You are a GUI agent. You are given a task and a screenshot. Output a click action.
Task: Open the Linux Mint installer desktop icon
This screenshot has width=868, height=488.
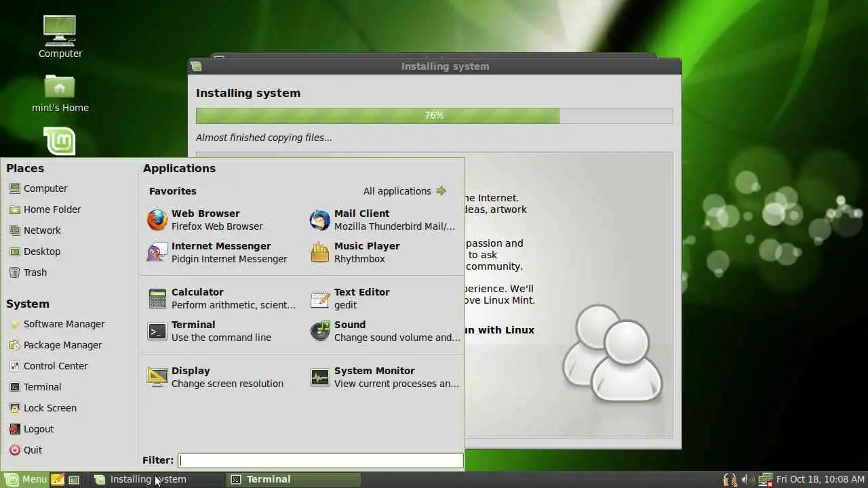[60, 141]
